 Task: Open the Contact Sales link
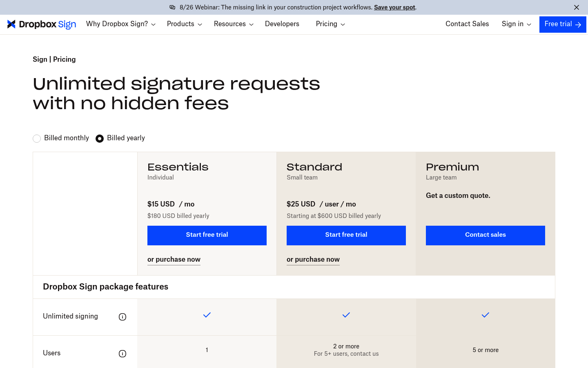click(467, 24)
